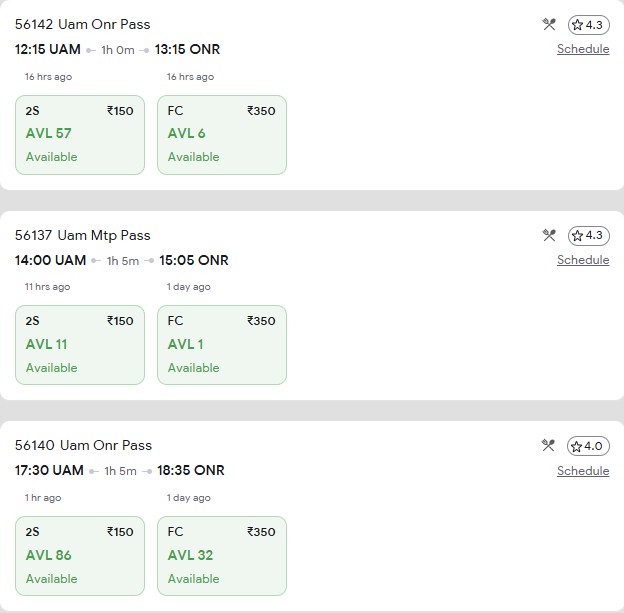This screenshot has height=613, width=624.
Task: Open Schedule for 56137 Uam Mtp Pass
Action: click(x=583, y=260)
